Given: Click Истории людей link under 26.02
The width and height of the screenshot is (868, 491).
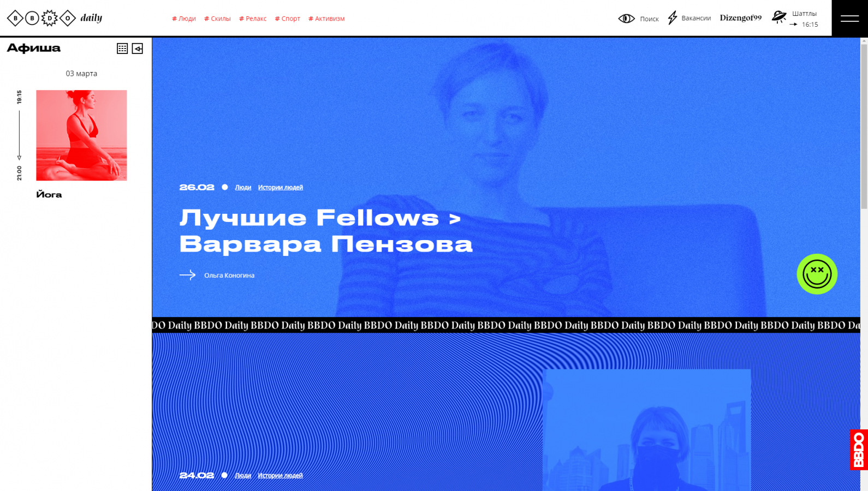Looking at the screenshot, I should [281, 187].
